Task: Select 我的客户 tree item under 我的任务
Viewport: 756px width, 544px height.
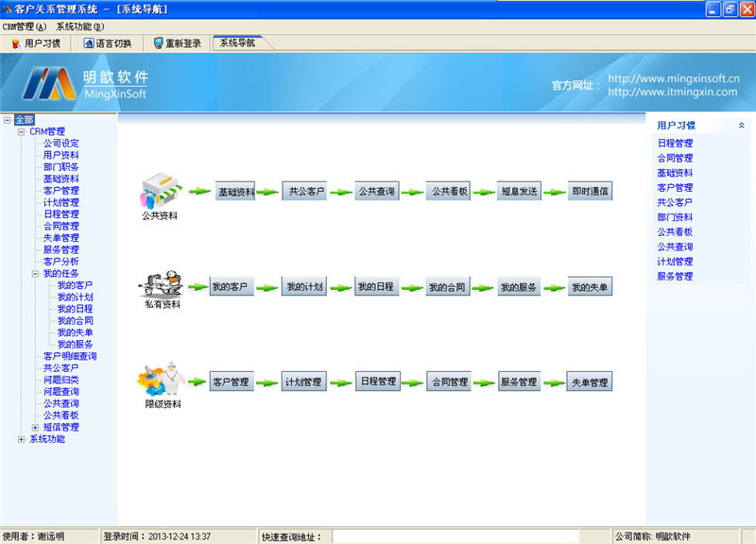Action: (x=75, y=285)
